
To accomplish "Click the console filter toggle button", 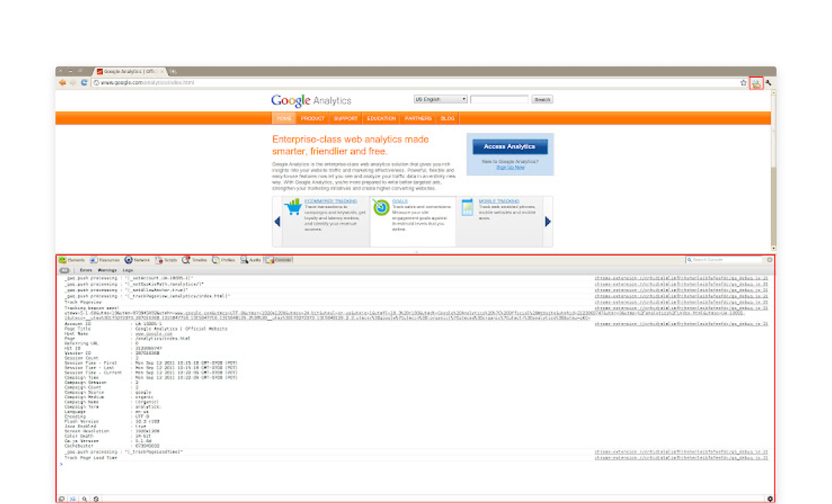I will (x=65, y=271).
